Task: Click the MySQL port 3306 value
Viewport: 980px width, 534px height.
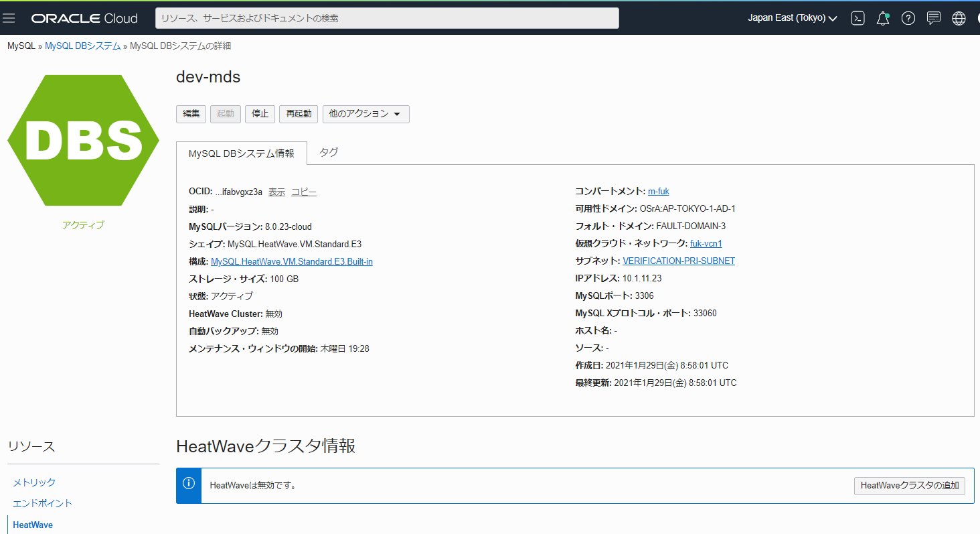Action: (644, 296)
